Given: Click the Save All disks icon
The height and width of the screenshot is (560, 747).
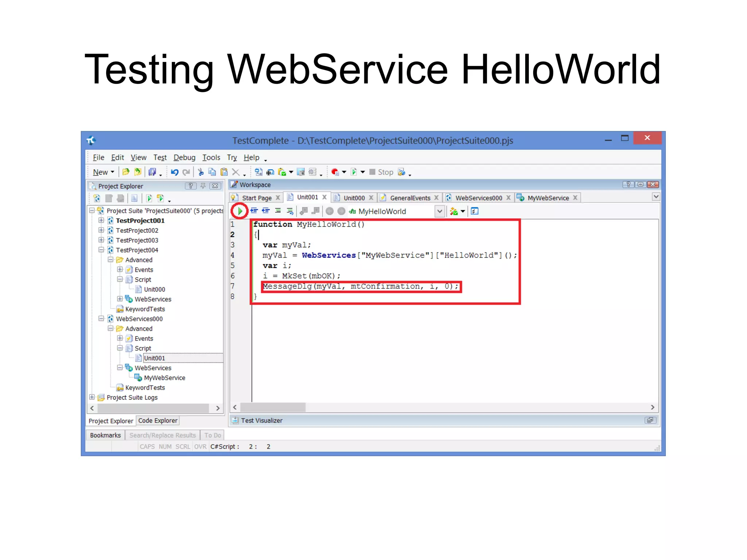Looking at the screenshot, I should (152, 172).
